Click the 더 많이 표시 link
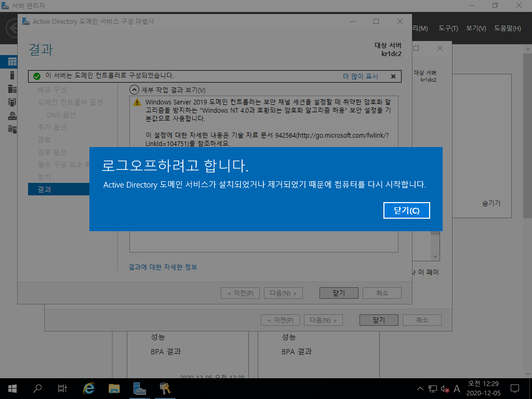The image size is (532, 399). [361, 76]
